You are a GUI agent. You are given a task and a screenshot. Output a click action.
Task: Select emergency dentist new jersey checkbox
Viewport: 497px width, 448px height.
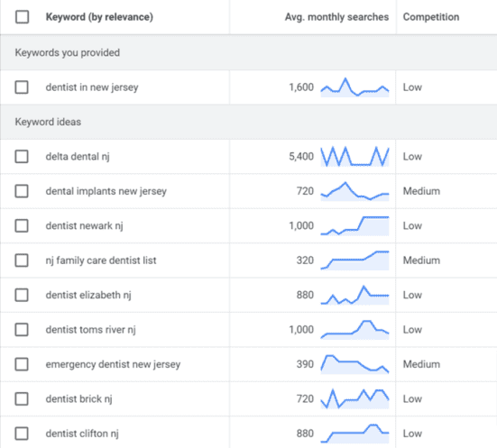tap(22, 364)
